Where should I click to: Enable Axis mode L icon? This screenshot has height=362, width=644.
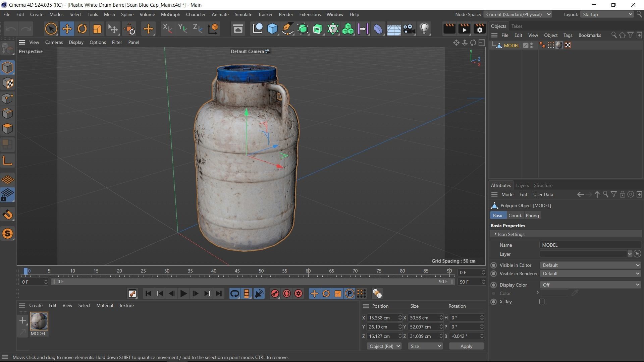pyautogui.click(x=7, y=161)
